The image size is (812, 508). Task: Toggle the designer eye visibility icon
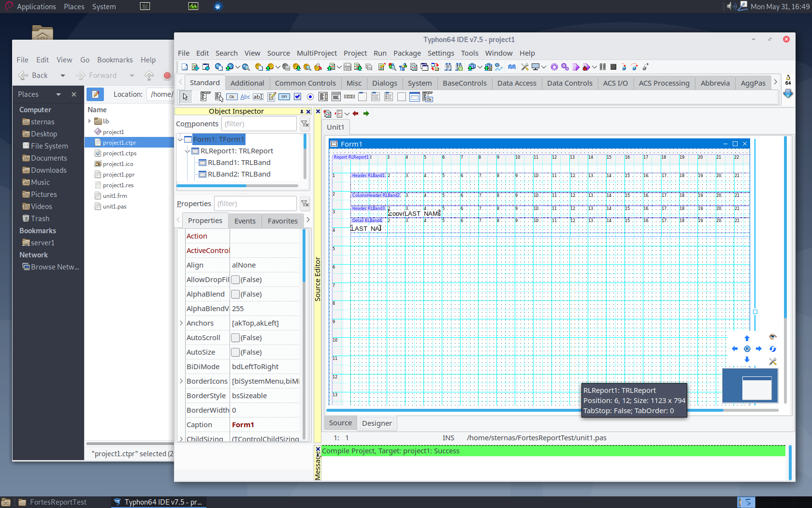pyautogui.click(x=772, y=337)
